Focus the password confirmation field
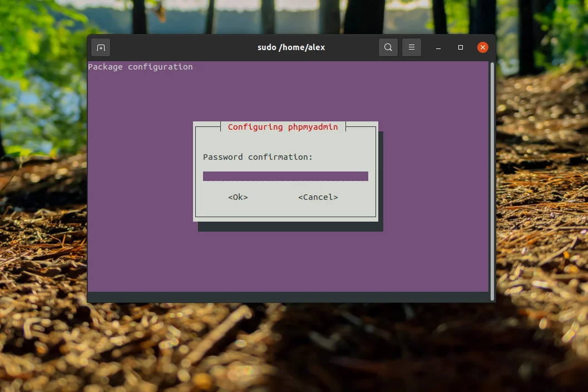Viewport: 588px width, 392px height. [x=285, y=176]
